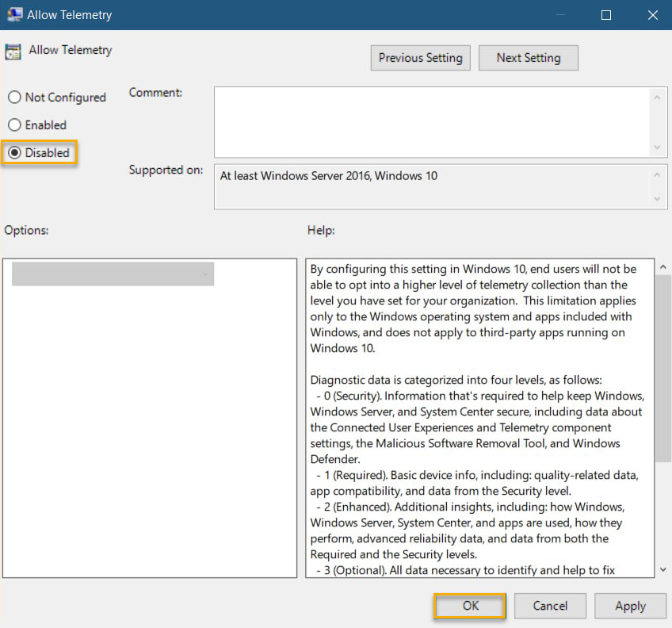The width and height of the screenshot is (672, 628).
Task: Click the Comment box scroll-up arrow
Action: [x=658, y=96]
